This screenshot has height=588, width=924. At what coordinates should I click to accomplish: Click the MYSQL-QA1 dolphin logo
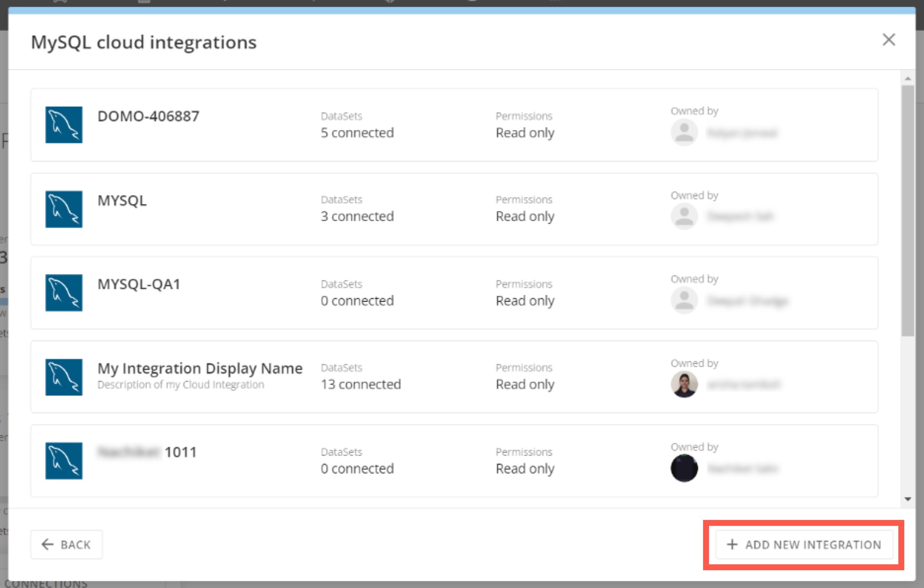(x=64, y=293)
